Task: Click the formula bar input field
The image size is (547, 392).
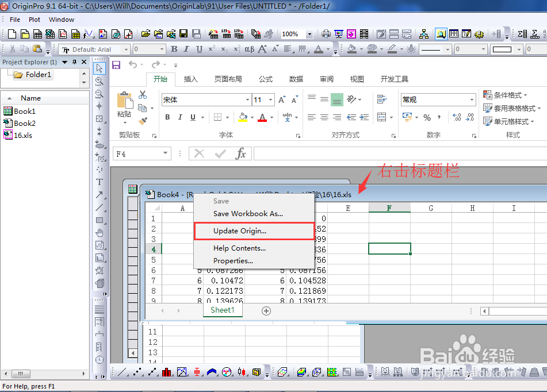Action: click(400, 153)
